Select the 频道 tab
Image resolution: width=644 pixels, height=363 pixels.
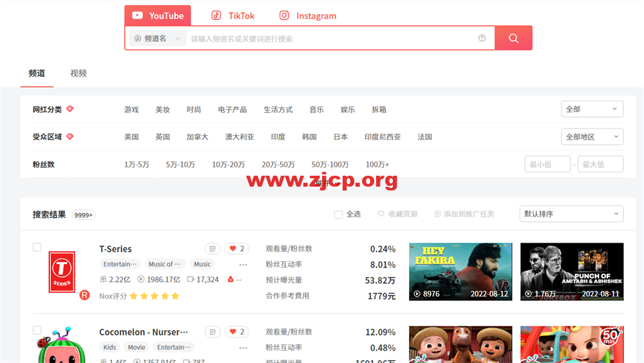37,73
